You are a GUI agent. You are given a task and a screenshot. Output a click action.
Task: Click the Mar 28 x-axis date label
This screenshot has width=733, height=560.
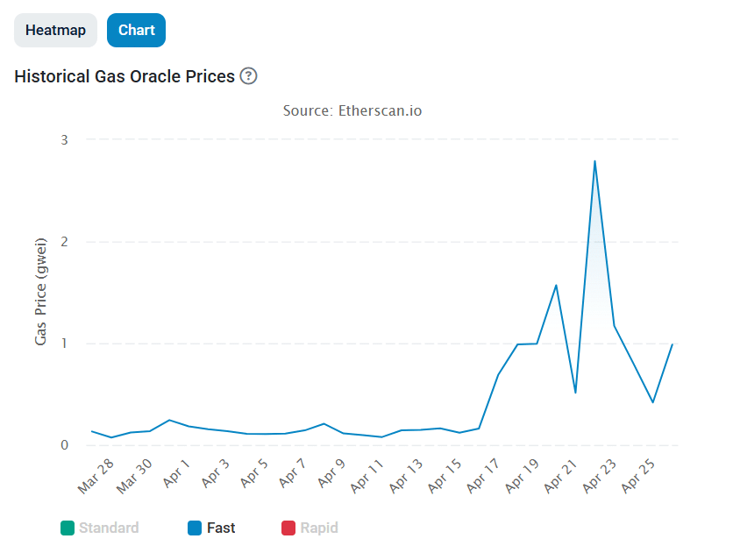click(x=96, y=476)
